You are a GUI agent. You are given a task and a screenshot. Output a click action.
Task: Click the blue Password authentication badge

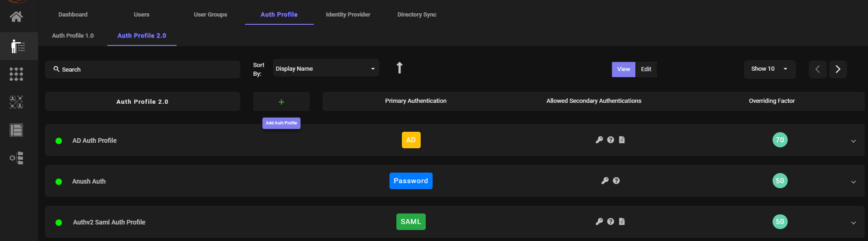[x=411, y=181]
